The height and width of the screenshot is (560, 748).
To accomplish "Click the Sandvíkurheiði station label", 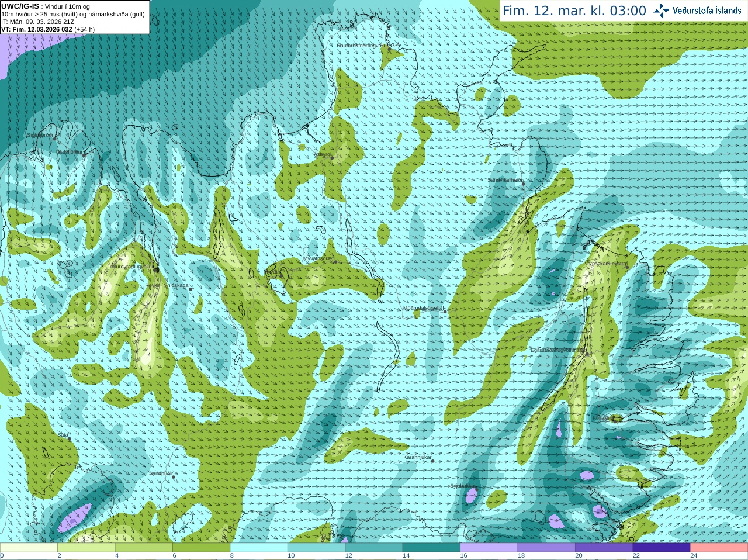I will coord(505,180).
